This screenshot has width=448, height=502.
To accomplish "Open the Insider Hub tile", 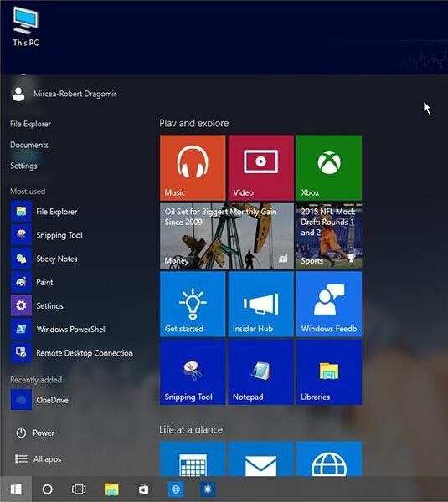I will (x=261, y=305).
